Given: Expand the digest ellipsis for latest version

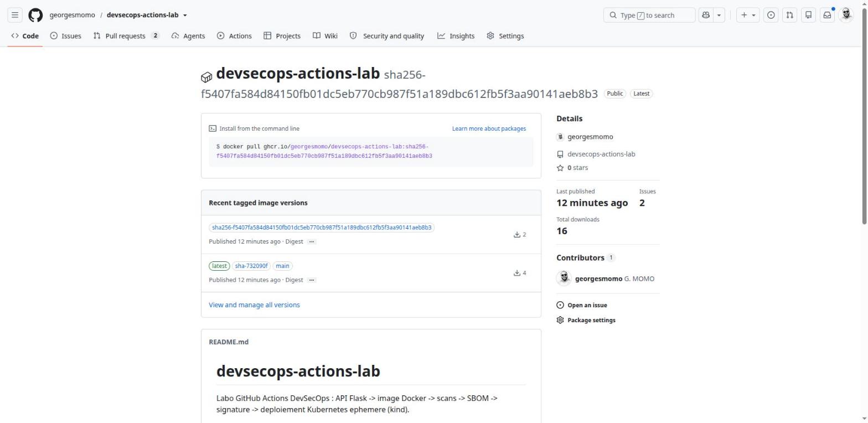Looking at the screenshot, I should coord(312,280).
